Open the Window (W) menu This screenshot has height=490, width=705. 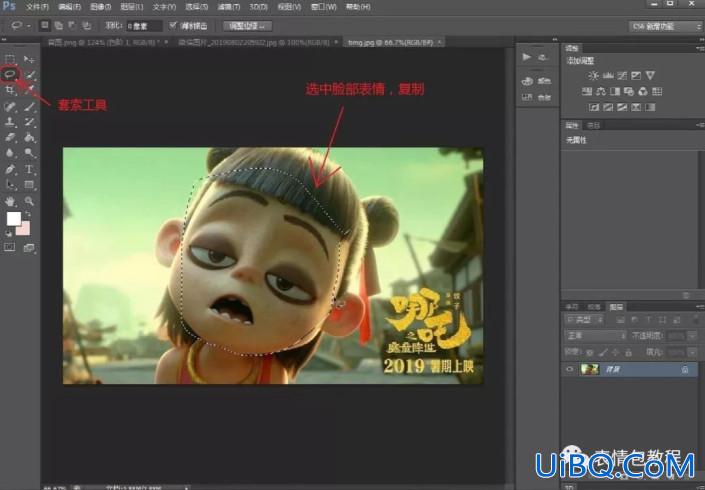(x=324, y=7)
